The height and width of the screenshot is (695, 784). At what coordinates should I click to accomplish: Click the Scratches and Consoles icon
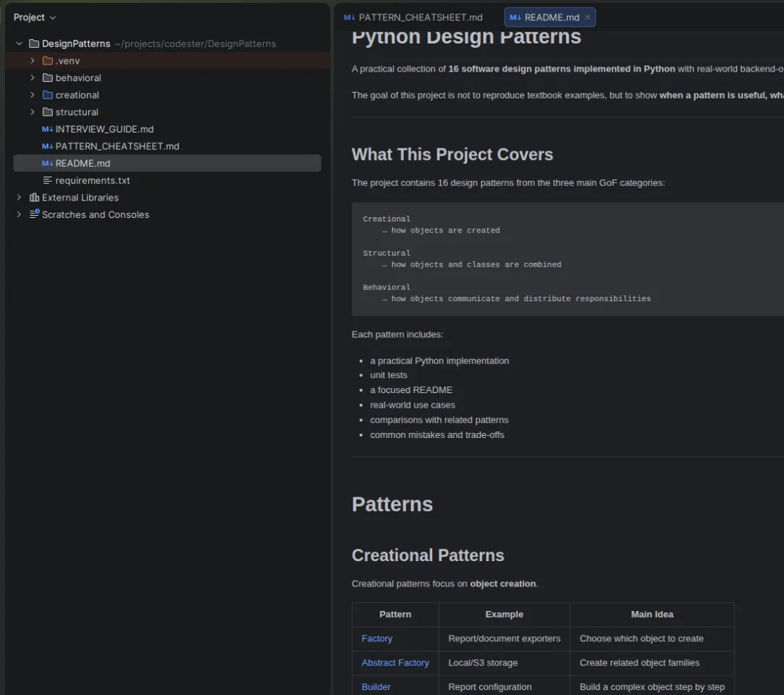34,214
